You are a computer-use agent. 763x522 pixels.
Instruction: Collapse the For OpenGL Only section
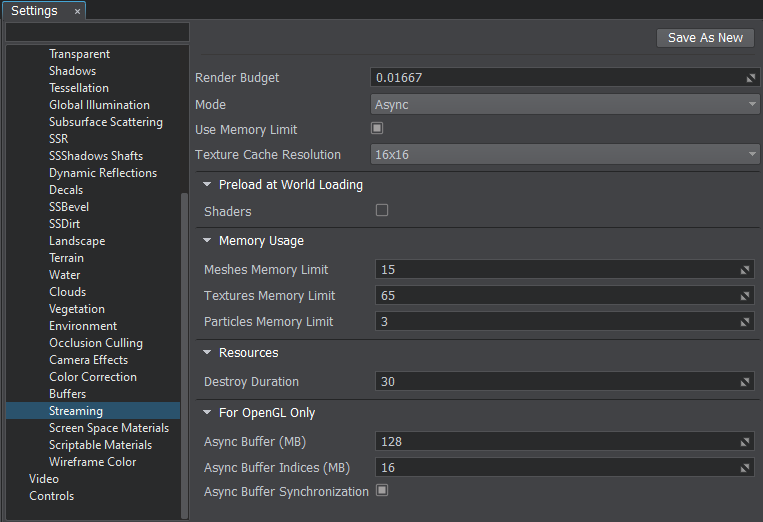pos(207,413)
